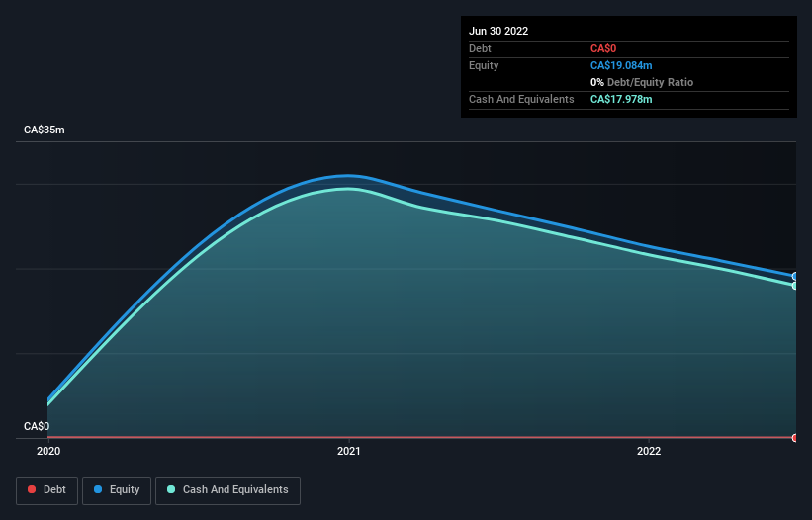Click the red Debt legend dot
812x520 pixels.
coord(32,489)
